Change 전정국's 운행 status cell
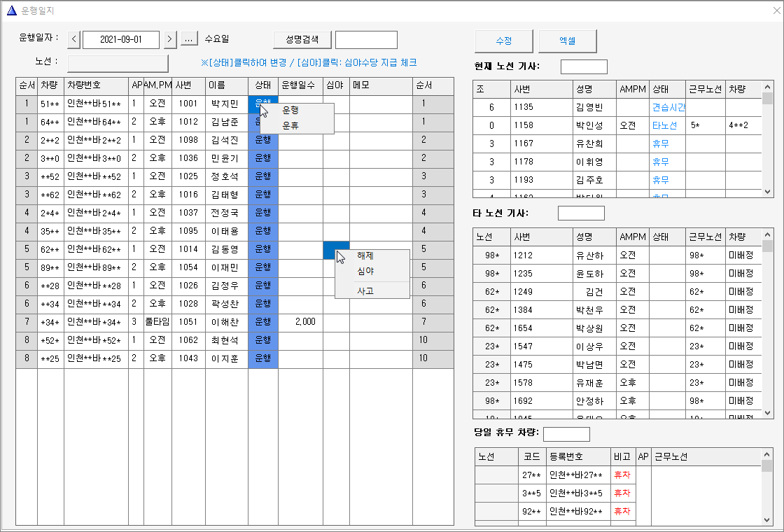Screen dimensions: 784x532 (263, 213)
